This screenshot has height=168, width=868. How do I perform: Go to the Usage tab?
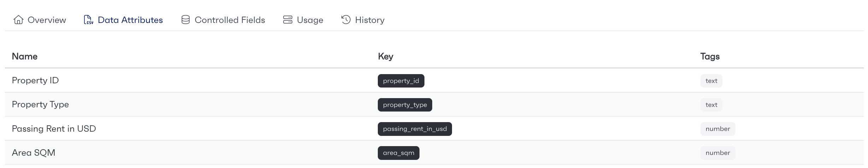tap(303, 20)
